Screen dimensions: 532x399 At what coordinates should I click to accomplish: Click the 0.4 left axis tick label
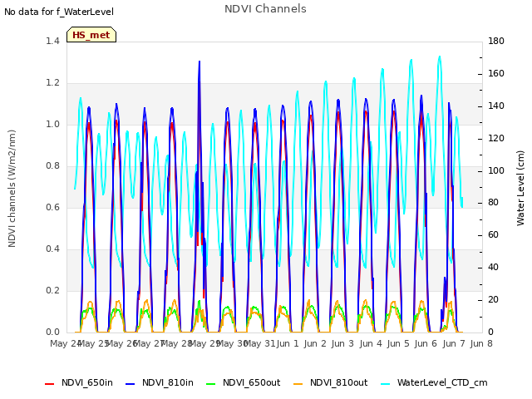52,249
